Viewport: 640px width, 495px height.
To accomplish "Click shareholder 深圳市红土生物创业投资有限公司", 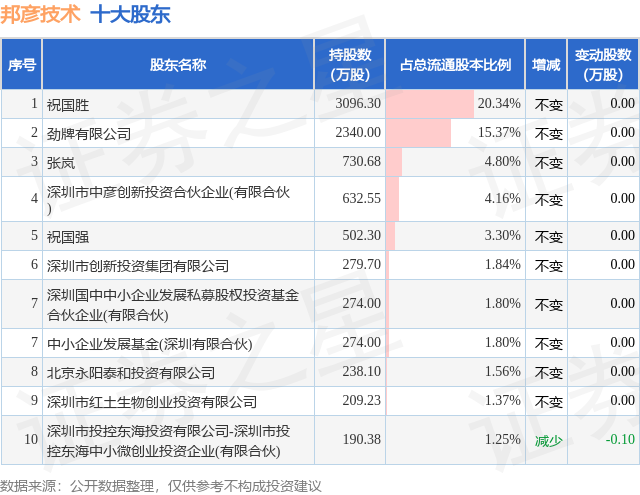I will (152, 402).
